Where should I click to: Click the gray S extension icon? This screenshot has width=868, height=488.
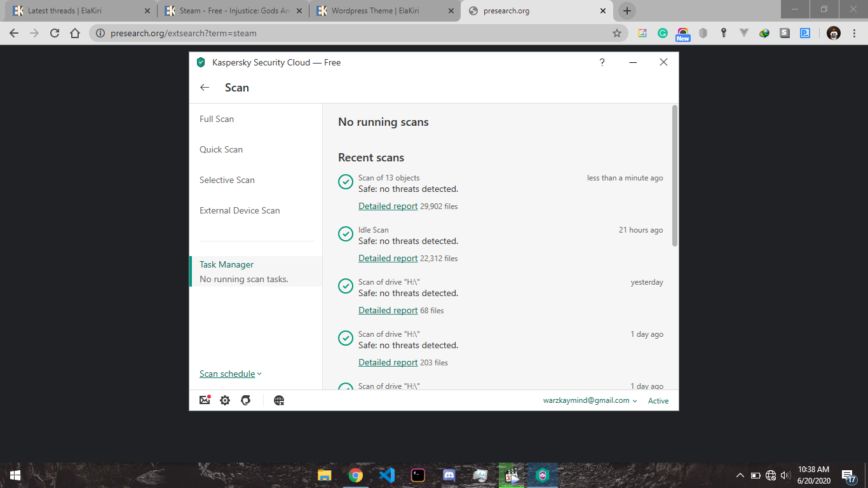pyautogui.click(x=785, y=33)
